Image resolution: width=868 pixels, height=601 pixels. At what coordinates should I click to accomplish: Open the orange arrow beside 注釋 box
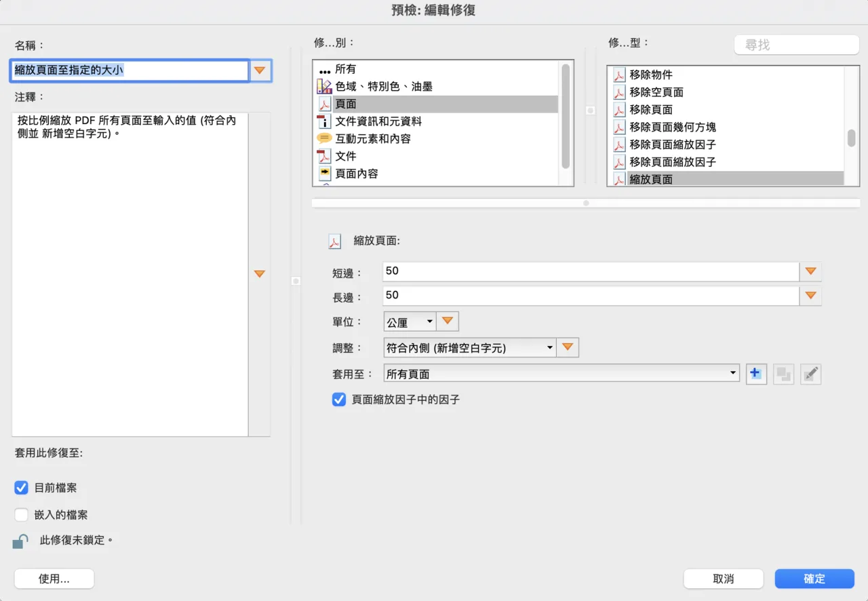[259, 274]
